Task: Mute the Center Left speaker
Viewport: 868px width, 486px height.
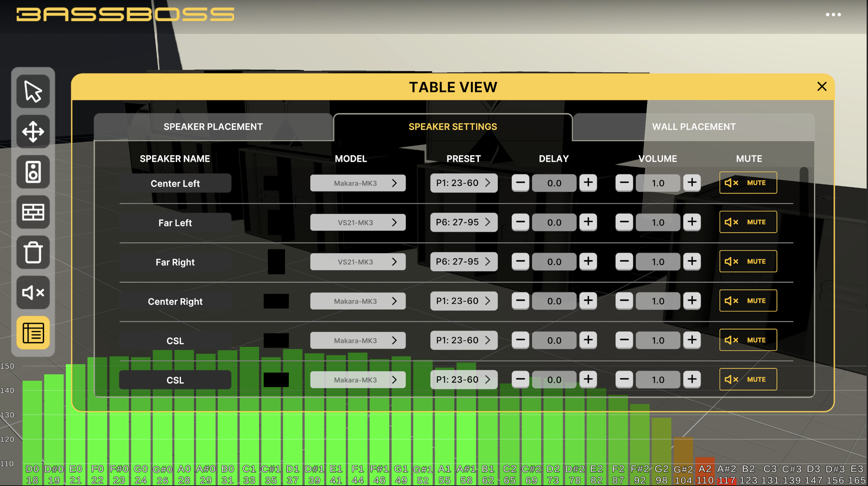Action: (748, 183)
